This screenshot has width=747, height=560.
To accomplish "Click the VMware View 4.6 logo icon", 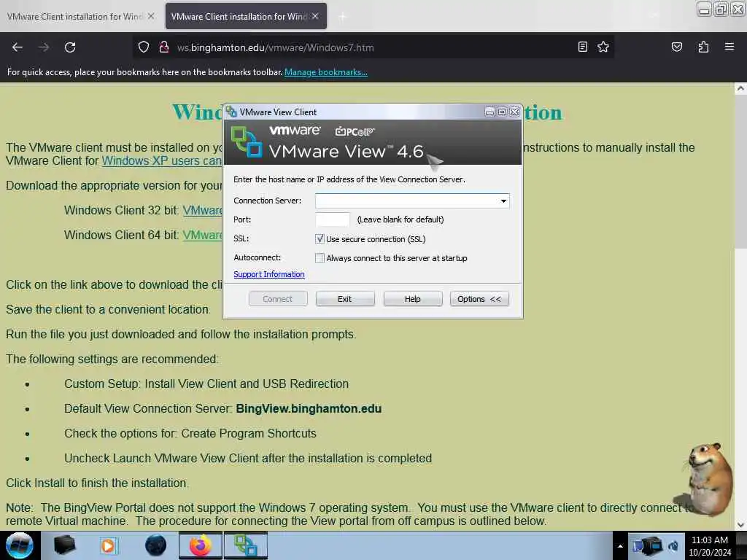I will click(x=247, y=141).
